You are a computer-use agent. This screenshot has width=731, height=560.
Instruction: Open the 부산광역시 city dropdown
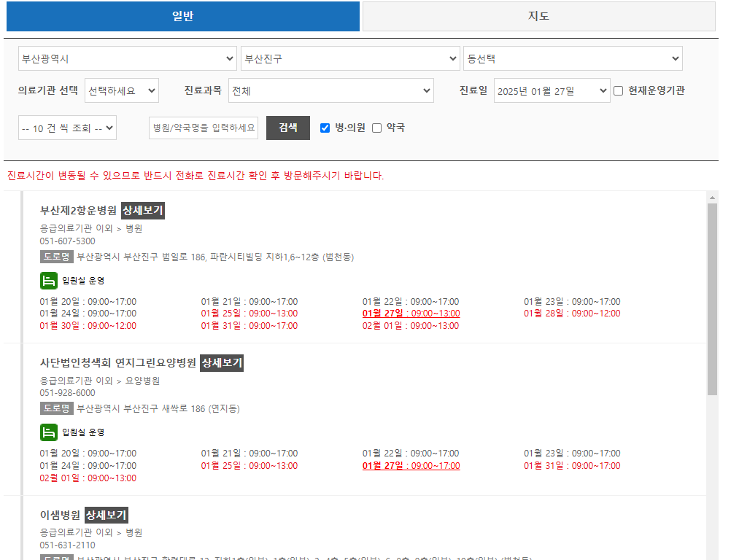pos(127,59)
